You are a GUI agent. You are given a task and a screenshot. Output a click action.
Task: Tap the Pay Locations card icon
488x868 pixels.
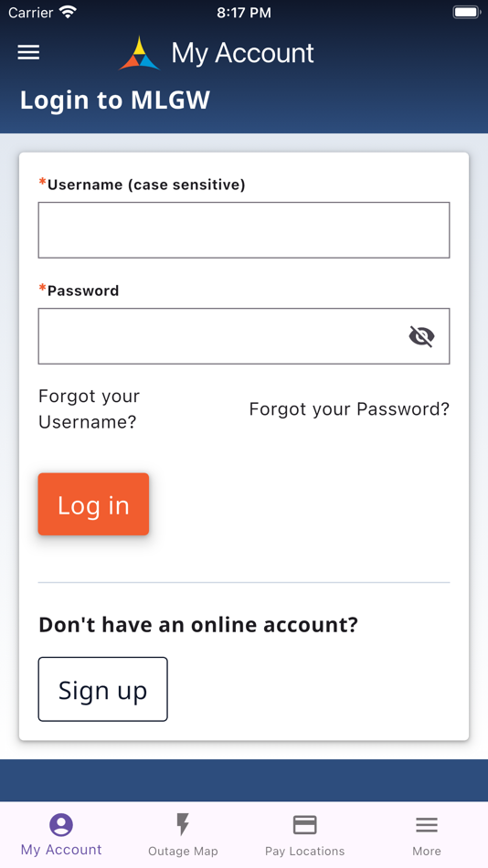304,825
